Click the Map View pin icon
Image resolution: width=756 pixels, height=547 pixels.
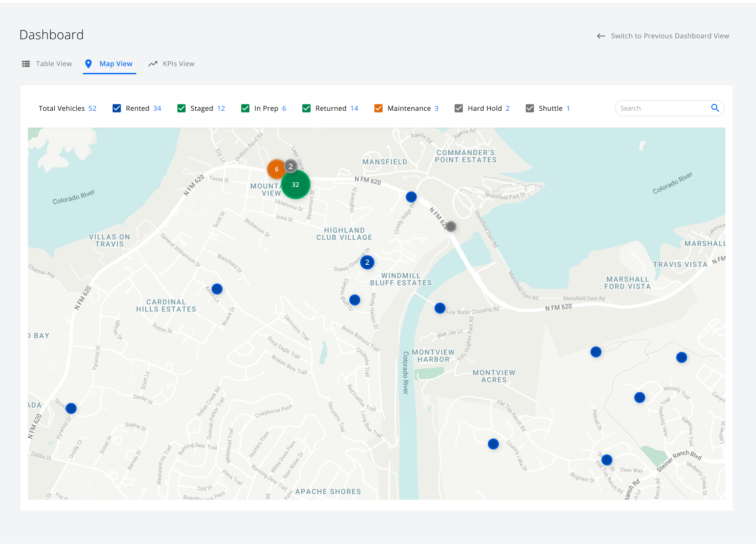click(88, 64)
